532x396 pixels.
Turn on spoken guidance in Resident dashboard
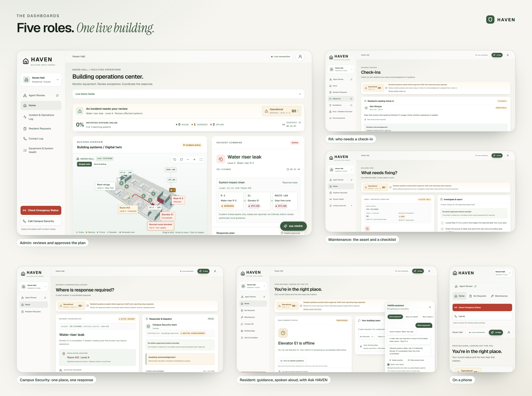click(292, 361)
